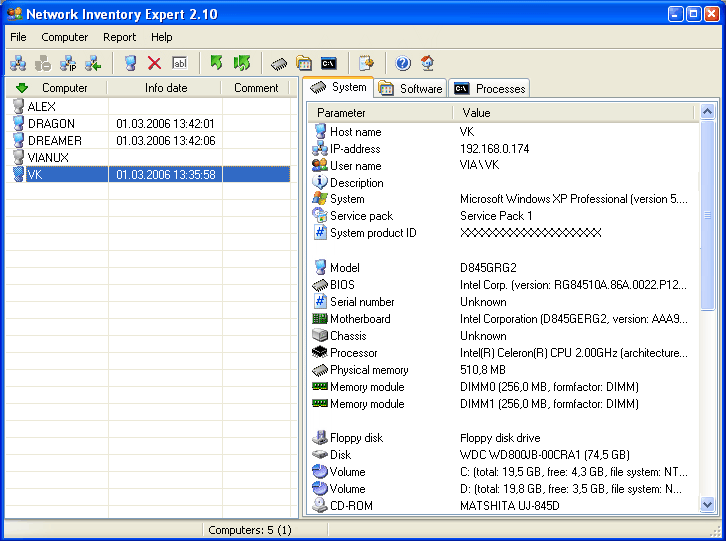The width and height of the screenshot is (726, 541).
Task: Click the DIMM0 memory module value
Action: pos(549,387)
